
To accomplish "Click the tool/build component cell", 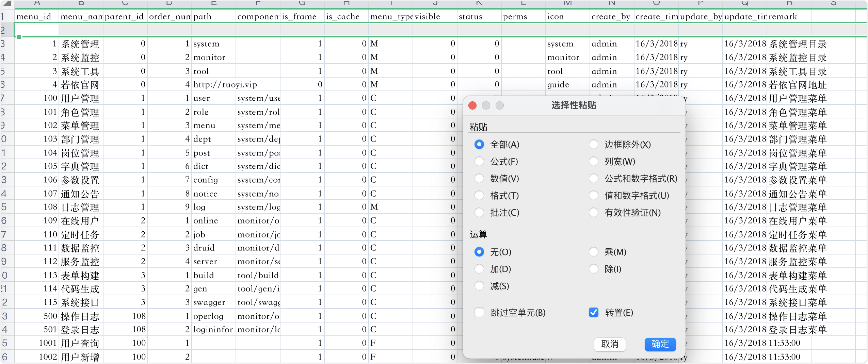I will [x=258, y=275].
